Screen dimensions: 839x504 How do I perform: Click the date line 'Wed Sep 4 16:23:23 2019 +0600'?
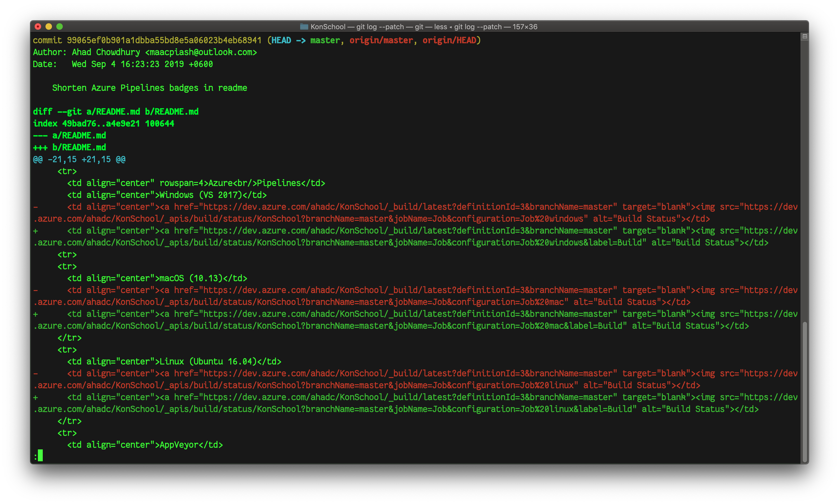click(142, 64)
